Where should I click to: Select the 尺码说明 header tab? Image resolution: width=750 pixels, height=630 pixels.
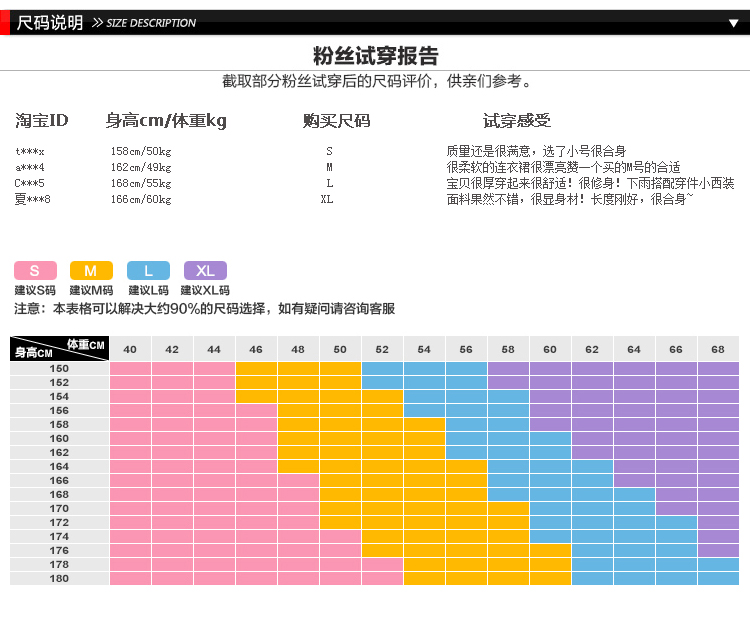pos(50,22)
